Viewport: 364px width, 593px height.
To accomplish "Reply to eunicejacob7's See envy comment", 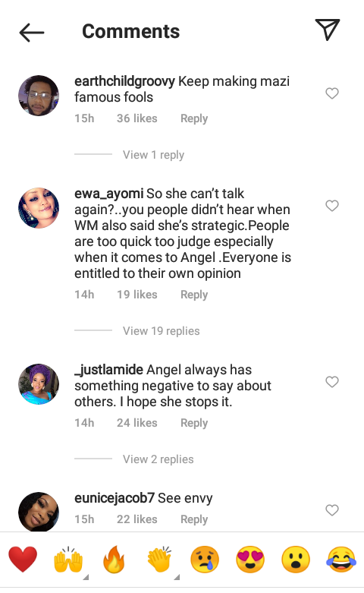I will (x=194, y=519).
